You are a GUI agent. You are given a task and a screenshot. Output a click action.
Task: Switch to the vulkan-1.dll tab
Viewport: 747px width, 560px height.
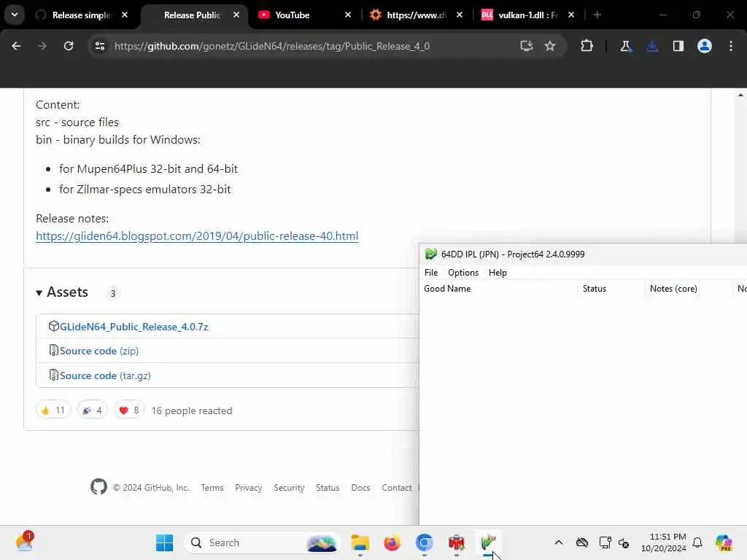click(528, 15)
